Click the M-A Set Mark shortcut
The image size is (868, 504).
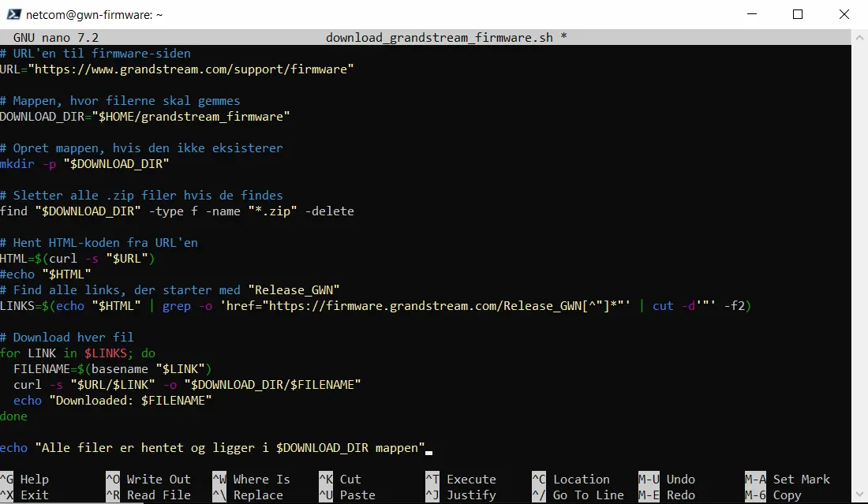(788, 479)
